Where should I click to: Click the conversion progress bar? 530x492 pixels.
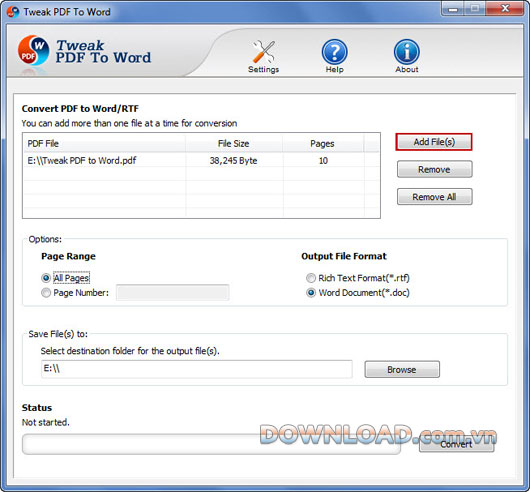212,444
